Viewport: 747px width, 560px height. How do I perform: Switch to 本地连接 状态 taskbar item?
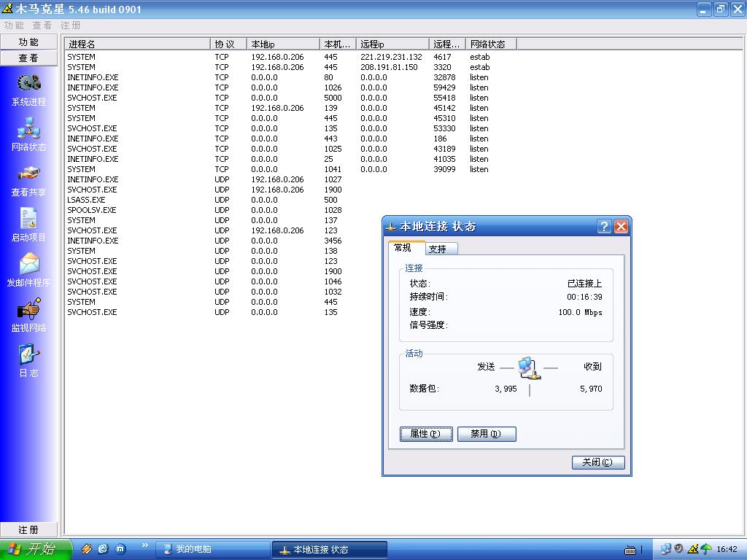pos(329,549)
